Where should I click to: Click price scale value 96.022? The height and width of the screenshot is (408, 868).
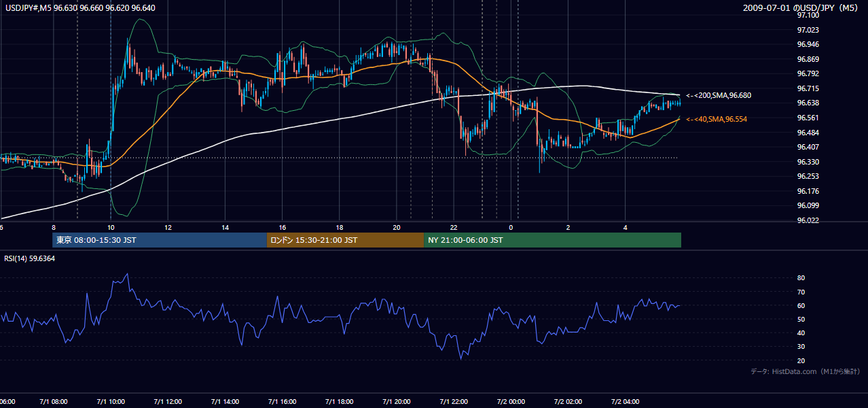click(809, 220)
